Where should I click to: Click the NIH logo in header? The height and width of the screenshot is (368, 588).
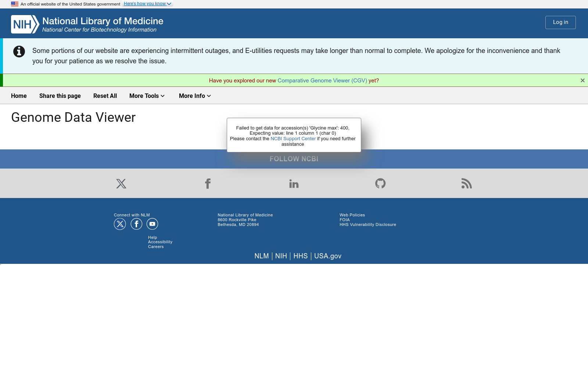click(x=25, y=24)
